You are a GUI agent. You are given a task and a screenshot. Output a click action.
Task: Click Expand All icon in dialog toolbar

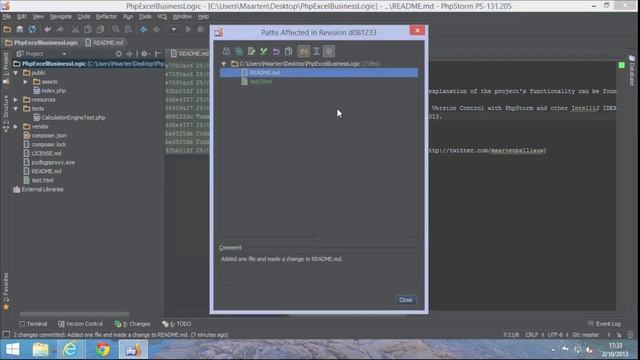point(316,51)
